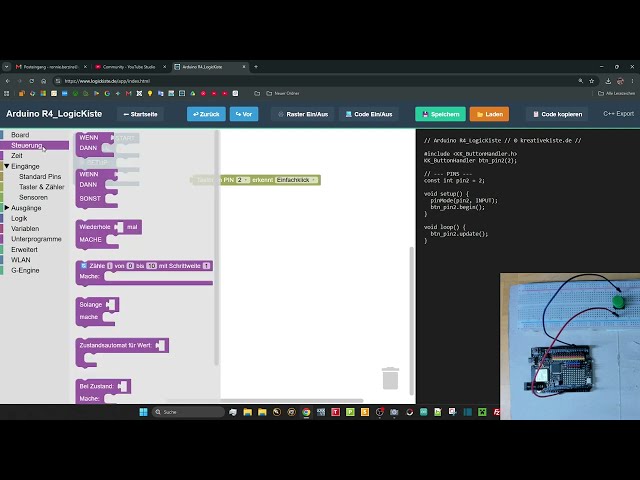Select the Zeit category

tap(17, 156)
